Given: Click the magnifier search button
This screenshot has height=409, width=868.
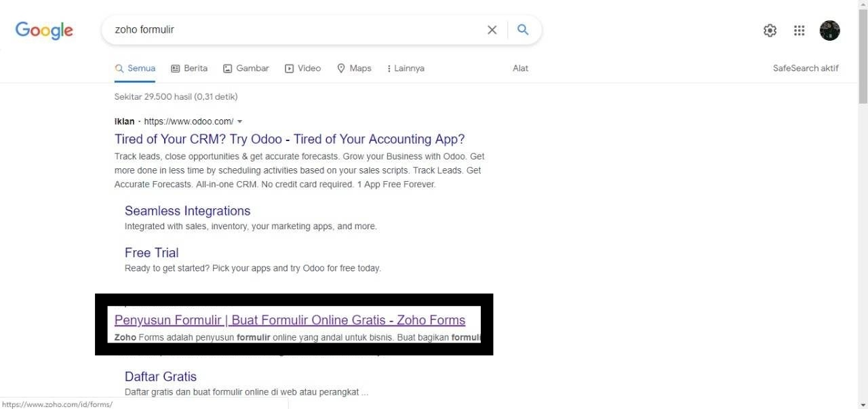Looking at the screenshot, I should [x=523, y=30].
